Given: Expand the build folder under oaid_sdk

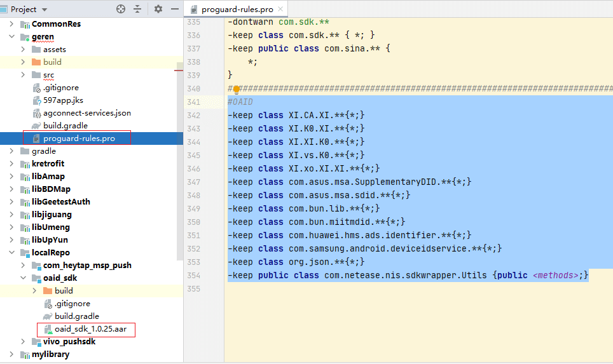Looking at the screenshot, I should [34, 290].
